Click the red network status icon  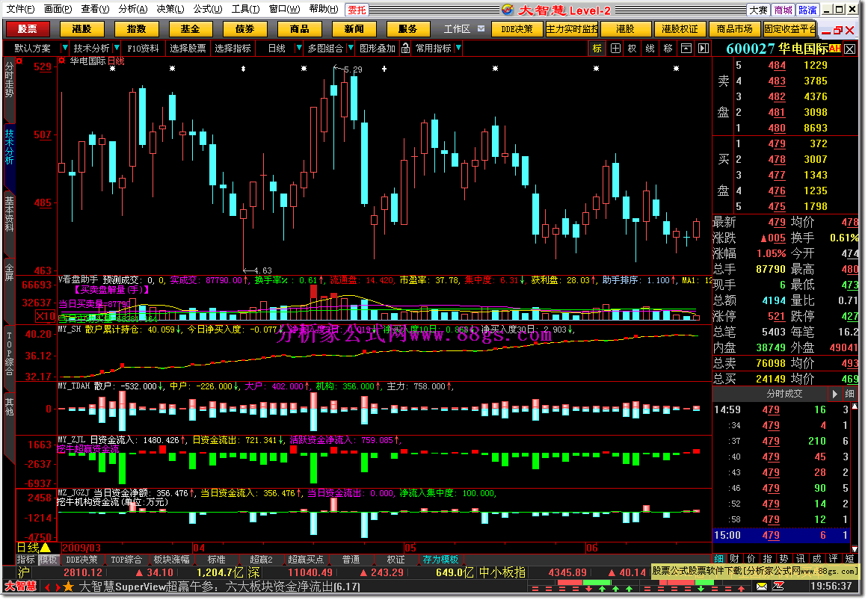click(778, 586)
